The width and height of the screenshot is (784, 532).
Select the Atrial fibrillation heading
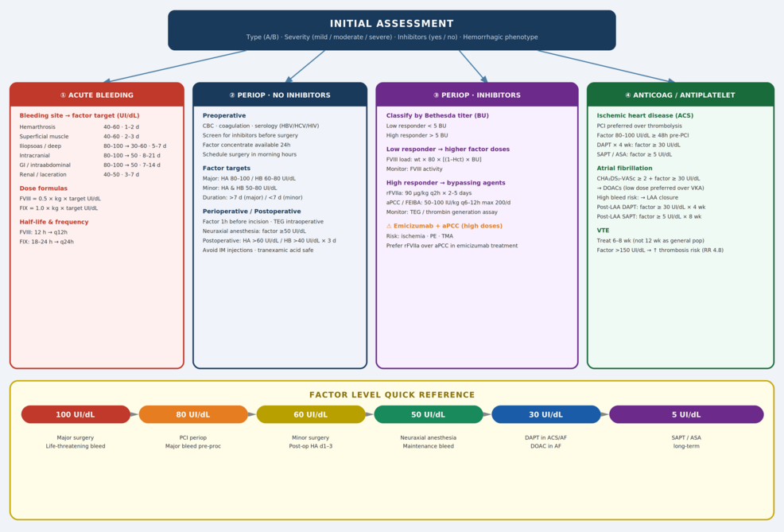(624, 168)
